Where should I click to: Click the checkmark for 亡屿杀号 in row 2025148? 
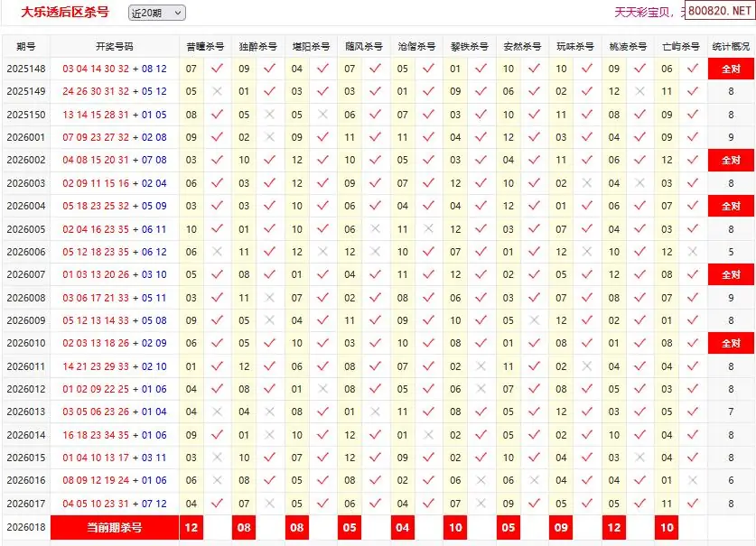point(693,69)
